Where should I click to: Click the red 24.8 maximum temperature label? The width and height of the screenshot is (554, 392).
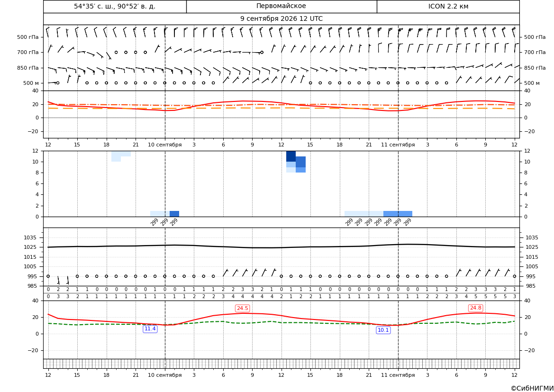click(475, 308)
